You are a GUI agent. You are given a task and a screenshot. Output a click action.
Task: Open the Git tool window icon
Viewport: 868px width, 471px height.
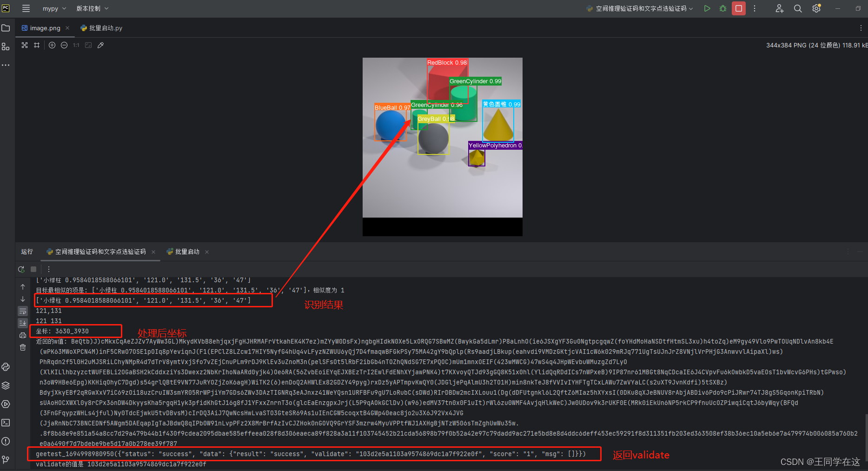pyautogui.click(x=6, y=460)
